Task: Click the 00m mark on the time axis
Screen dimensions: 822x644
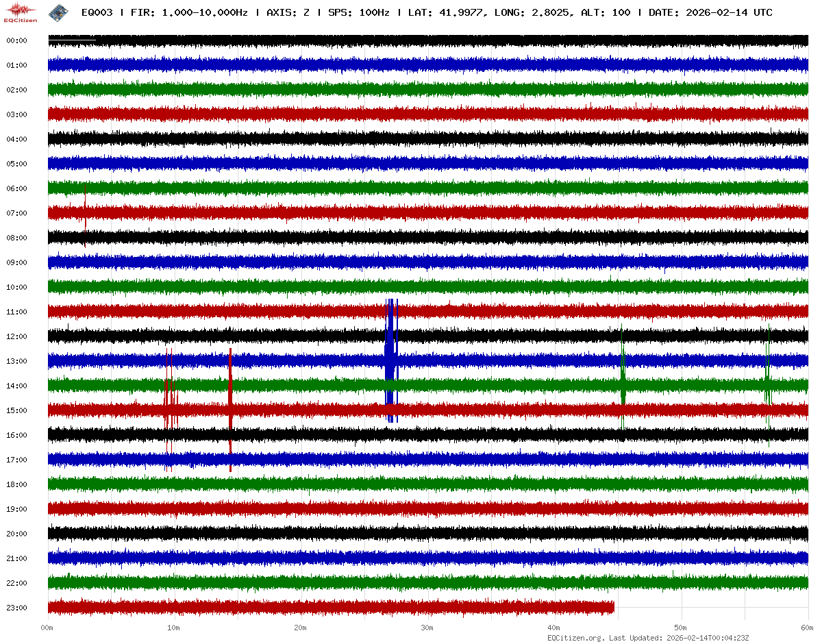Action: pyautogui.click(x=48, y=628)
